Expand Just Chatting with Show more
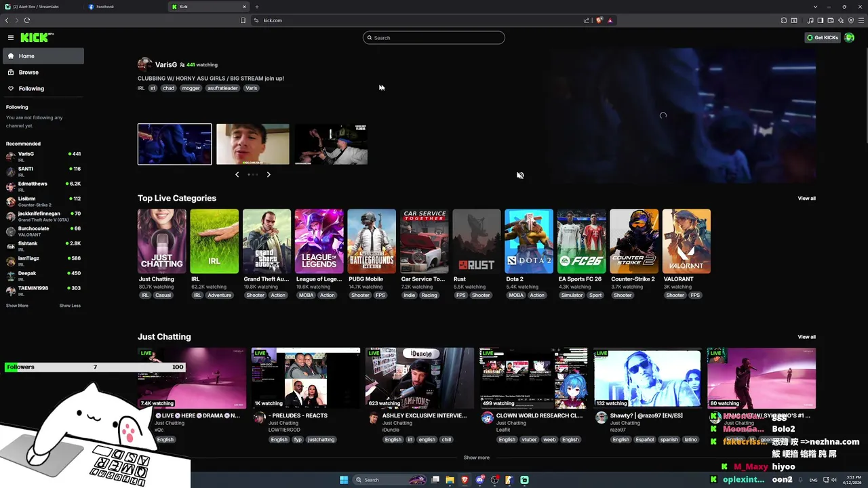 click(x=476, y=457)
